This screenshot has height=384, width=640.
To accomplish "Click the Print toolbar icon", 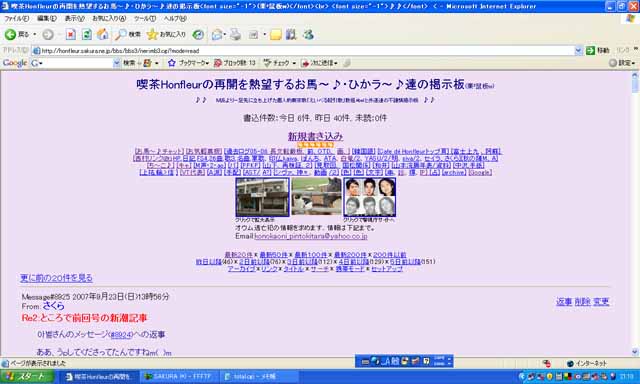I will coord(236,35).
